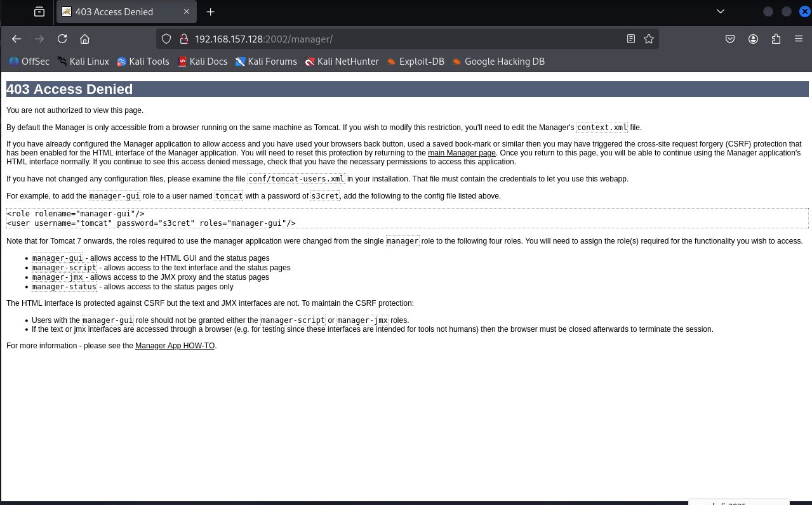The image size is (812, 505).
Task: Click manager-jmx in the four roles list
Action: click(57, 277)
